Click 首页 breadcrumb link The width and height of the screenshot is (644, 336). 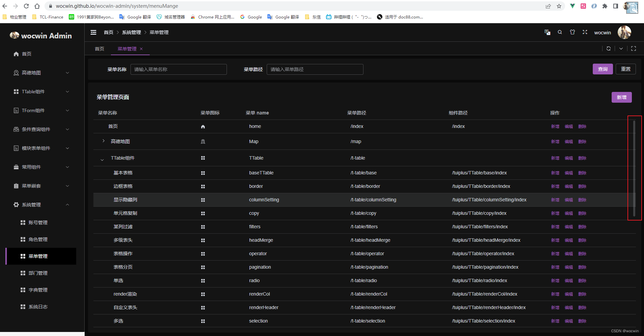click(109, 32)
